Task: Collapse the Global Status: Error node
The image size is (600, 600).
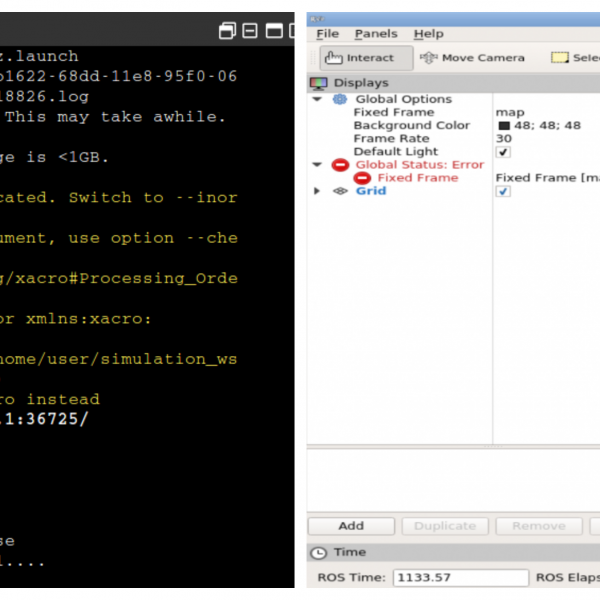Action: point(317,165)
